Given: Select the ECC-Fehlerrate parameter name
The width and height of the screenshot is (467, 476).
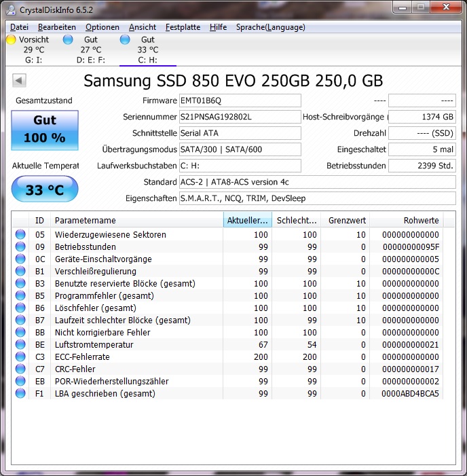Looking at the screenshot, I should click(x=82, y=357).
